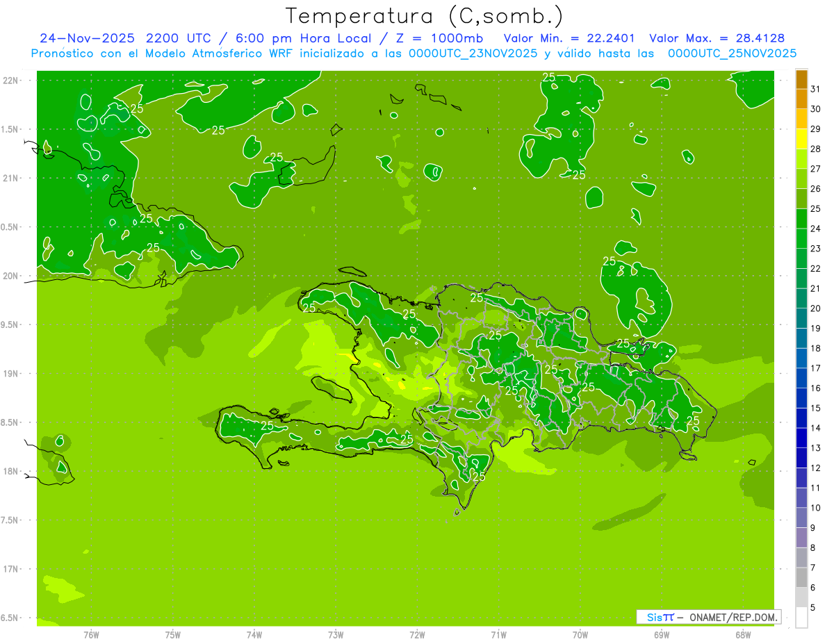834x644 pixels.
Task: Click the "Pronostico con el Modelo Atmosferico WRF" text
Action: coord(163,53)
